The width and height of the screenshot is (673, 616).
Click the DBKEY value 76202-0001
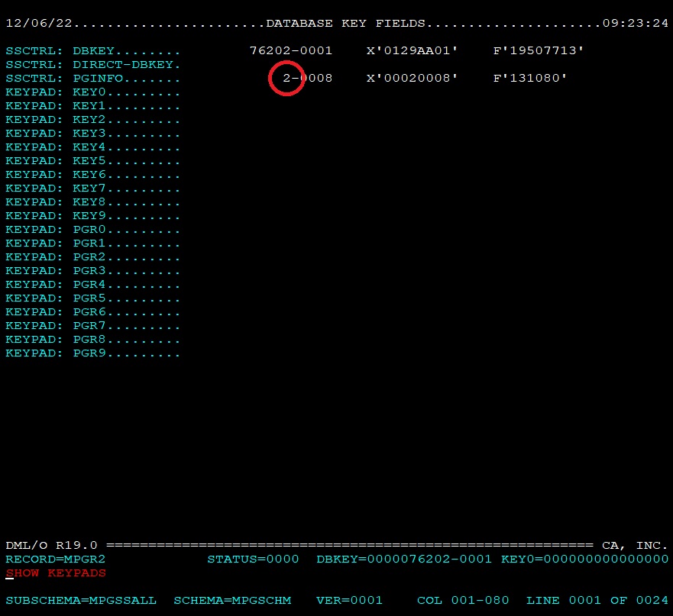(291, 51)
